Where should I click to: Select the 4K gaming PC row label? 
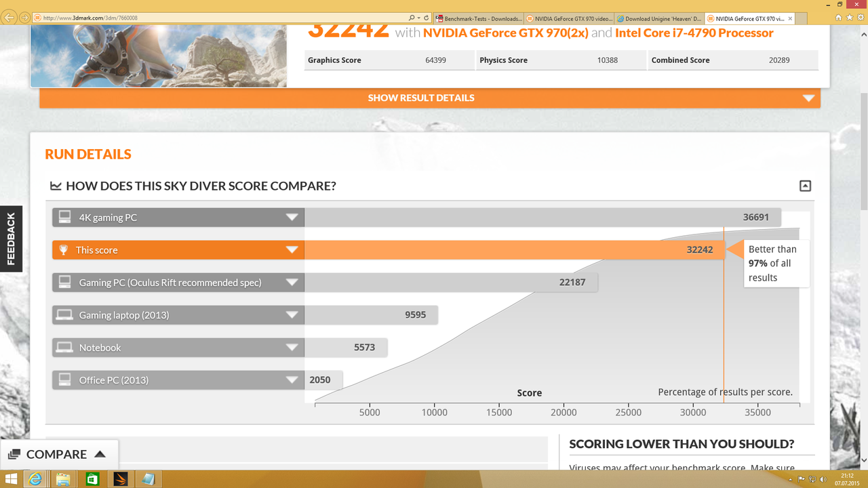pos(108,218)
